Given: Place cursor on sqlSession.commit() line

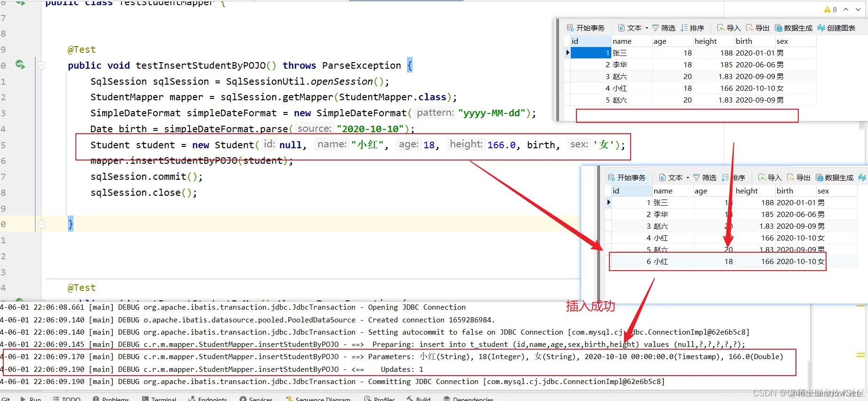Looking at the screenshot, I should click(x=146, y=176).
